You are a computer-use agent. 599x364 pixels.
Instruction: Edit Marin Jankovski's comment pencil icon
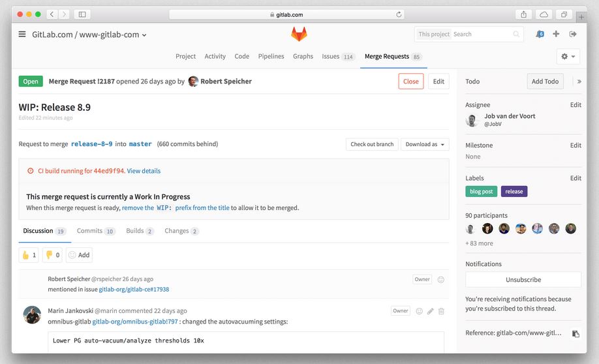(x=430, y=311)
